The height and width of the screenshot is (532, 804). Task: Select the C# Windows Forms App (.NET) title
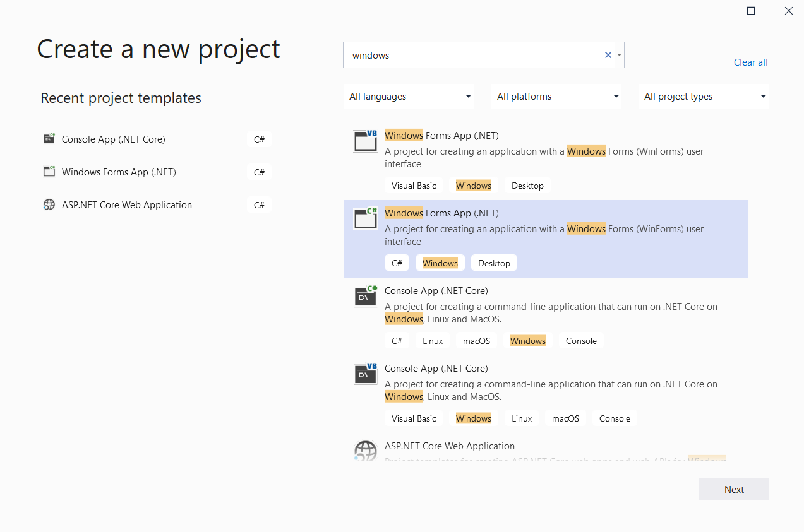click(441, 213)
